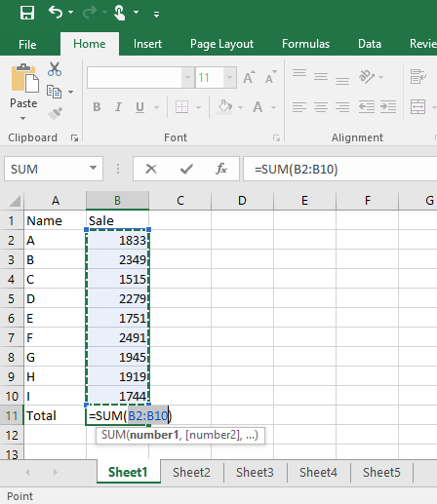Click in the formula bar with =SUM(B2:B10)

pyautogui.click(x=340, y=169)
